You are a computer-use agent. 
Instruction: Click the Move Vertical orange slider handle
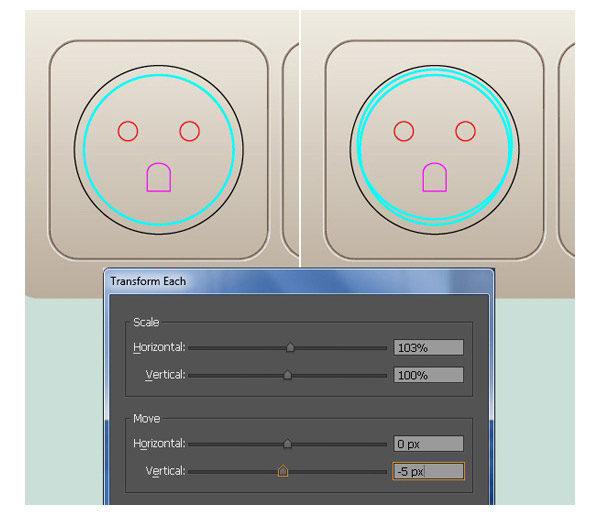[x=283, y=471]
